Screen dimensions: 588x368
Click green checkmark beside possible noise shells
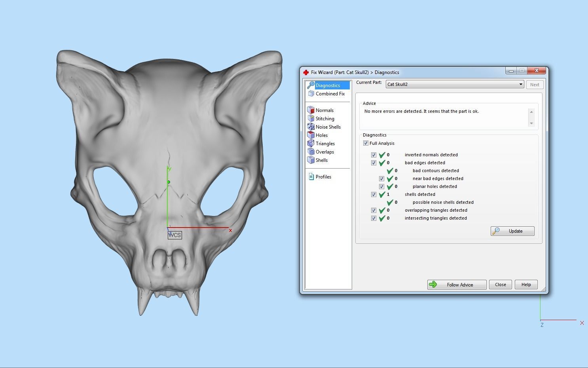(390, 202)
